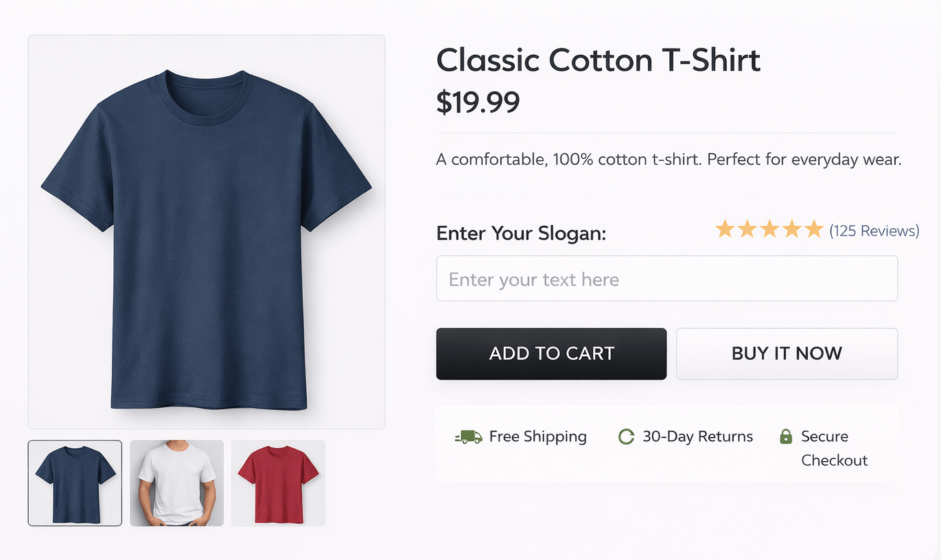Click the product description text

[x=668, y=159]
